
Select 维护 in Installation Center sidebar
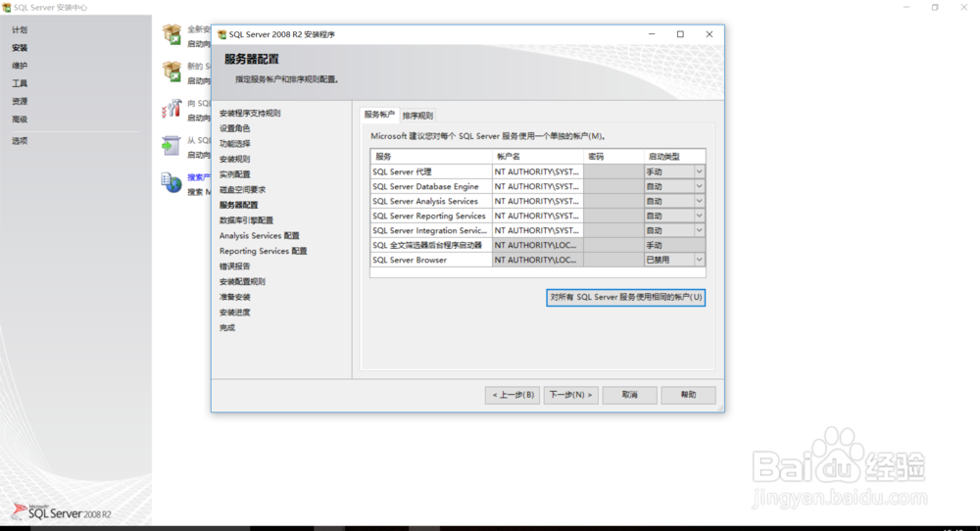coord(20,66)
